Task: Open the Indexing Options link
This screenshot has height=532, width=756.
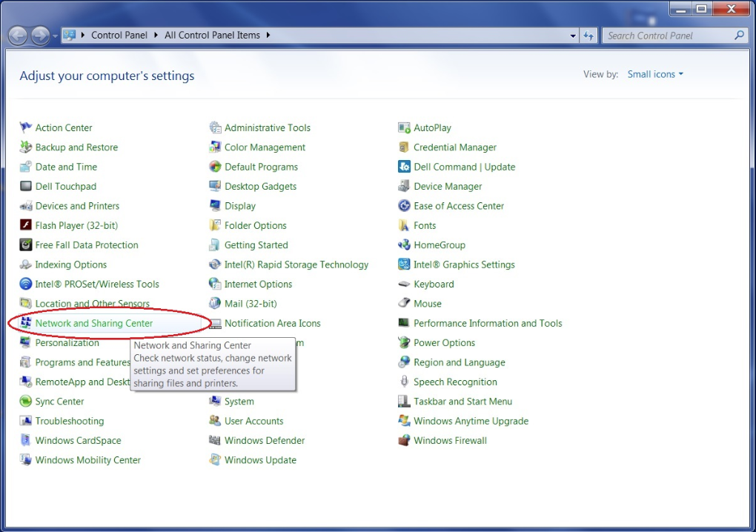Action: point(71,265)
